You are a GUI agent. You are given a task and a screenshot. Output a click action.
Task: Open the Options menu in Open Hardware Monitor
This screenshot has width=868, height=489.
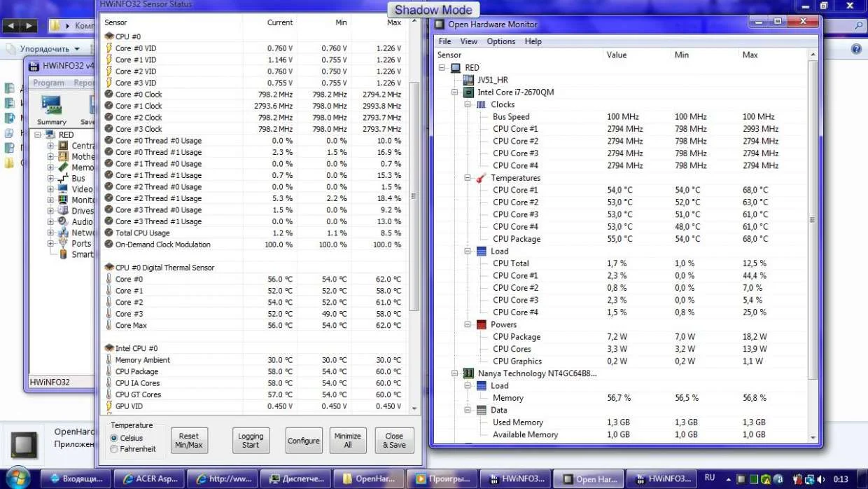tap(501, 41)
